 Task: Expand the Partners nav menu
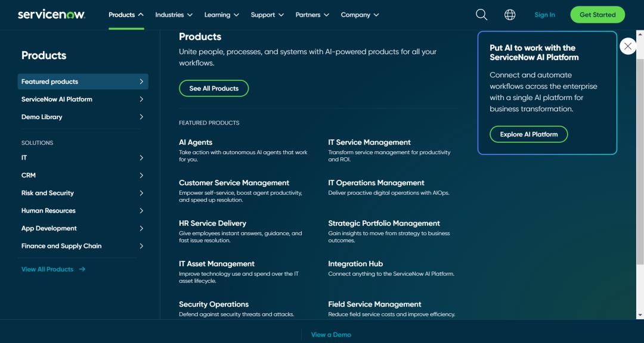click(x=312, y=15)
